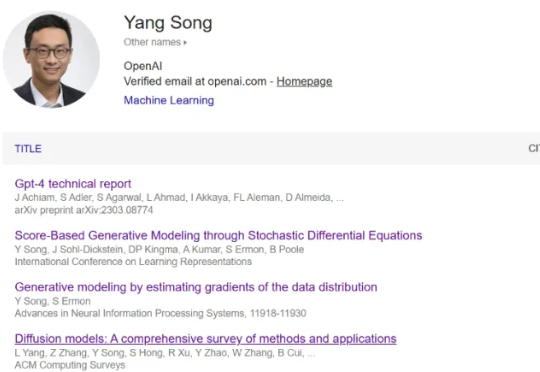
Task: Open the Homepage link
Action: [x=304, y=82]
